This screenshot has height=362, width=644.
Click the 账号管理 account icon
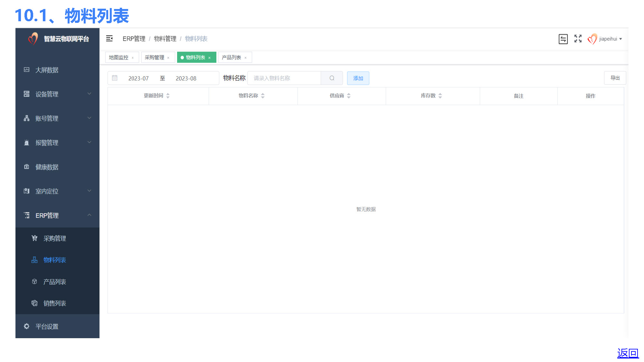[27, 118]
